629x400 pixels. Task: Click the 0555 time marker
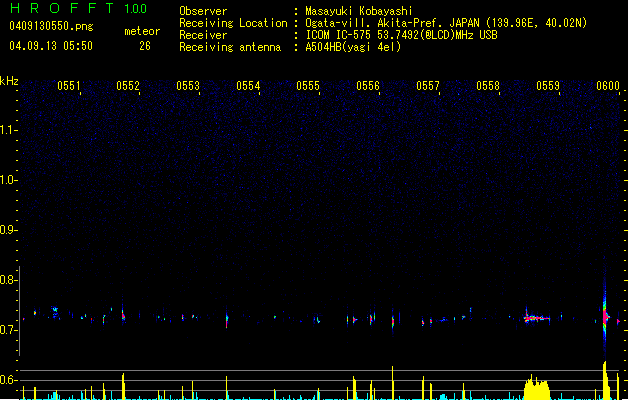point(308,86)
